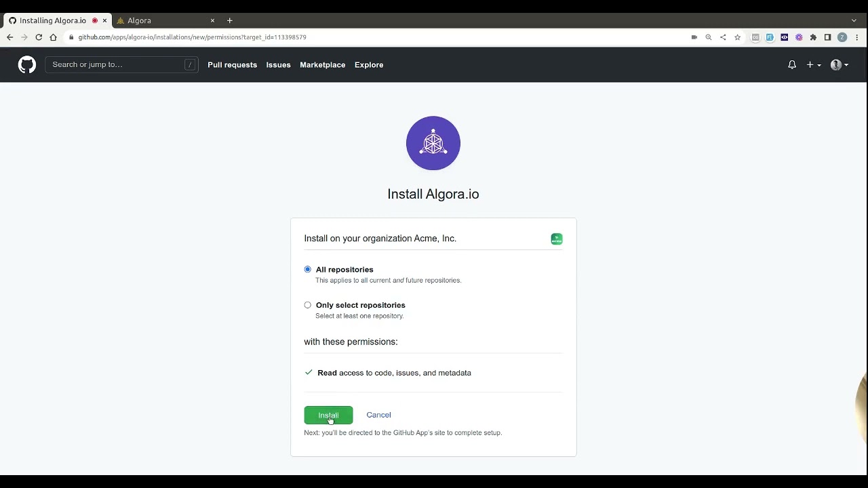Open Issues in the header
868x488 pixels.
click(278, 65)
